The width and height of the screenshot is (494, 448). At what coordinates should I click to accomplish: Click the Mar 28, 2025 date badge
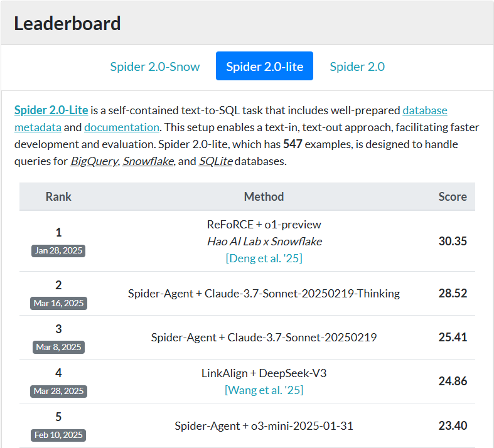(58, 391)
